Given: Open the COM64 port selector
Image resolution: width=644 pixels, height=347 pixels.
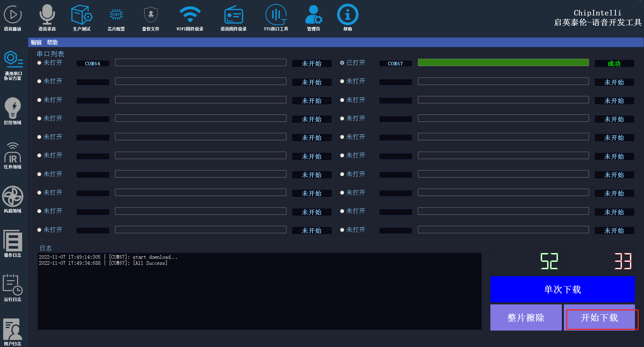Looking at the screenshot, I should click(93, 63).
